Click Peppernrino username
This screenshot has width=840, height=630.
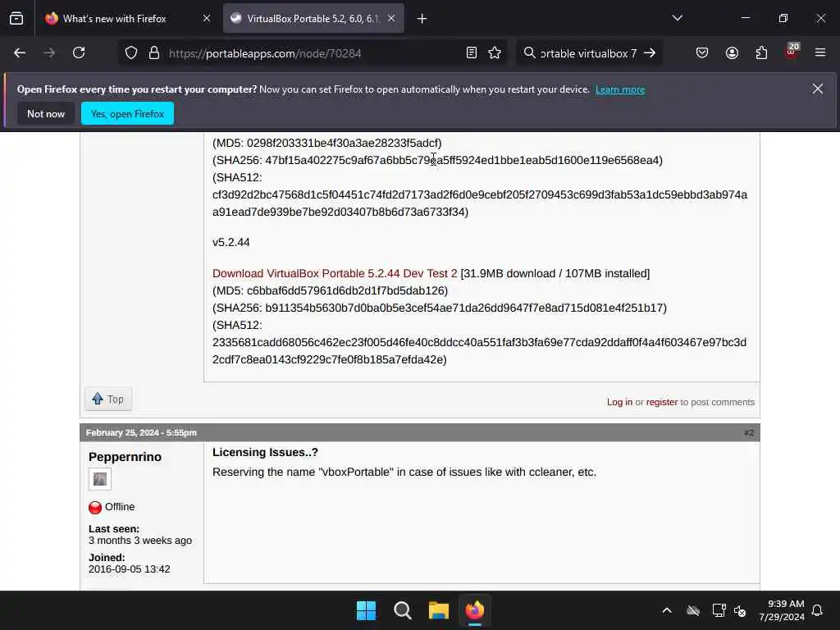coord(125,456)
